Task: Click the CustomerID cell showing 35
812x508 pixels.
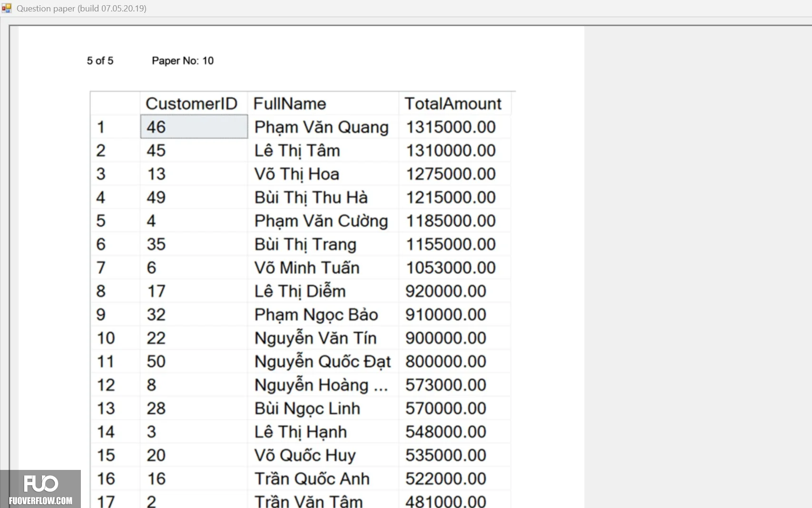Action: 194,244
